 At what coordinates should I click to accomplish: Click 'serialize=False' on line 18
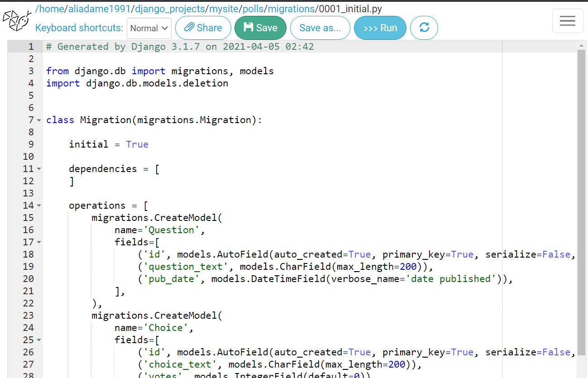tap(528, 254)
